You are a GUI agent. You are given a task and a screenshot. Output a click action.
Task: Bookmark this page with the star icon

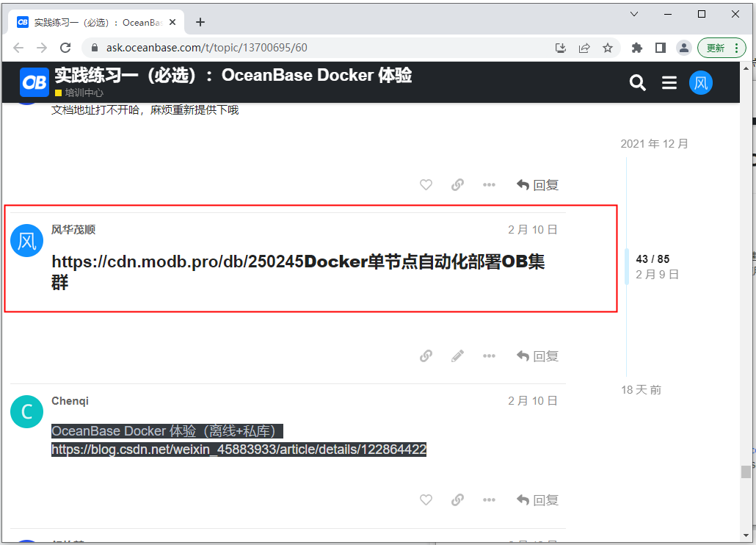(608, 48)
